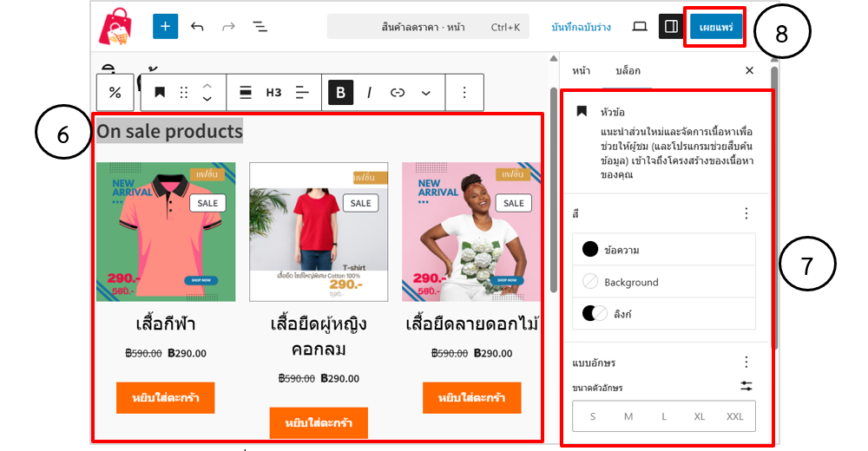The width and height of the screenshot is (868, 451).
Task: Switch to the บล็อก tab
Action: [627, 70]
